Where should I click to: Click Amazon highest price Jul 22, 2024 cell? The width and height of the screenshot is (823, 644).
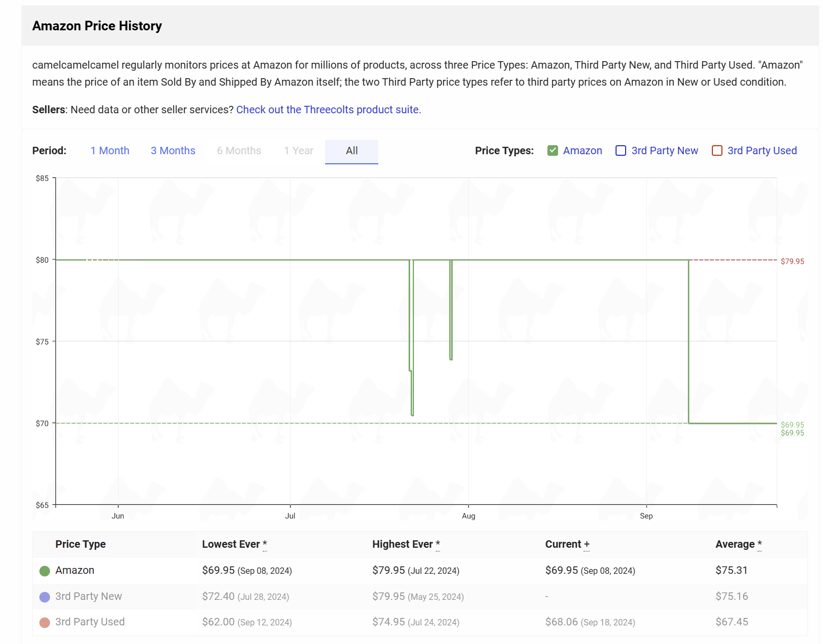point(415,571)
